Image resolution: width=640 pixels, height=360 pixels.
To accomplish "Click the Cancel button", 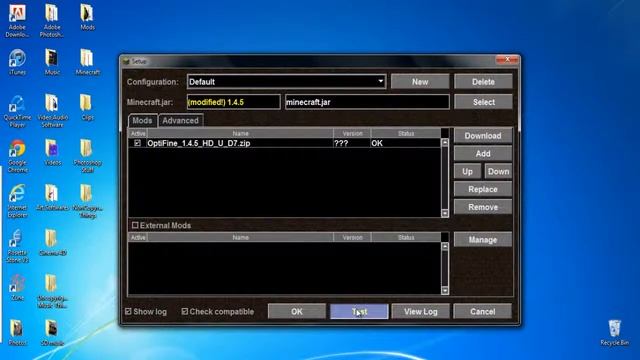I will 482,311.
